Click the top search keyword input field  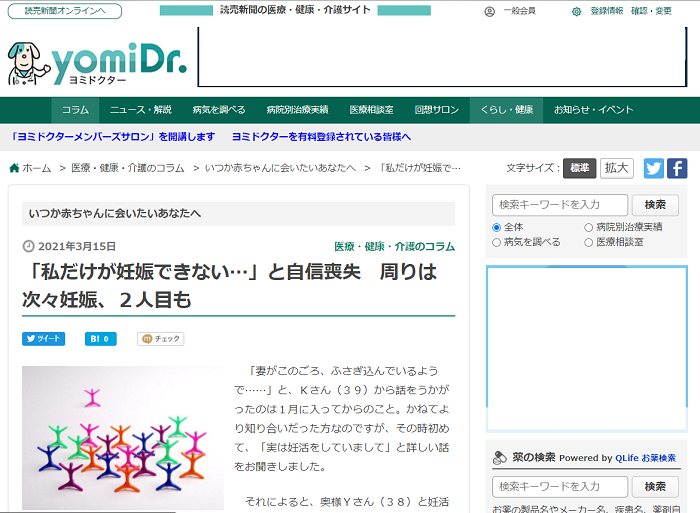tap(560, 205)
